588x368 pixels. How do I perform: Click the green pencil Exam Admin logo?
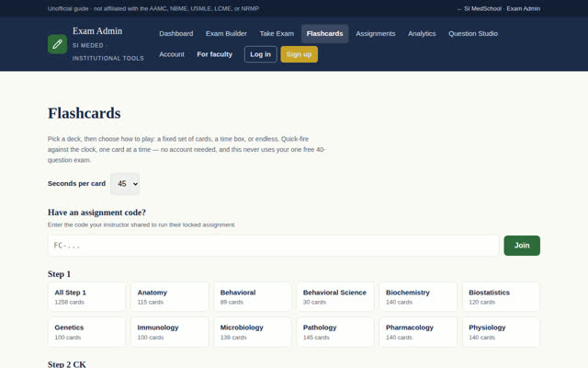57,44
